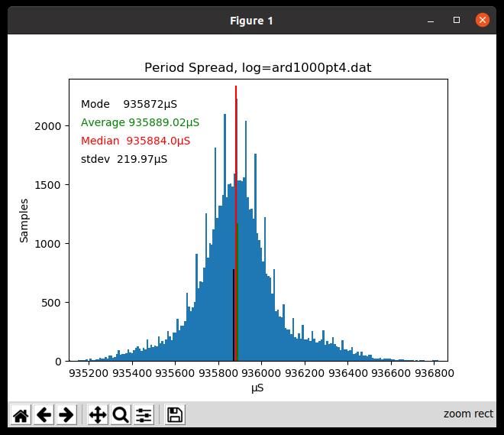The width and height of the screenshot is (504, 435).
Task: Click the x-axis tick label 936400
Action: 347,373
